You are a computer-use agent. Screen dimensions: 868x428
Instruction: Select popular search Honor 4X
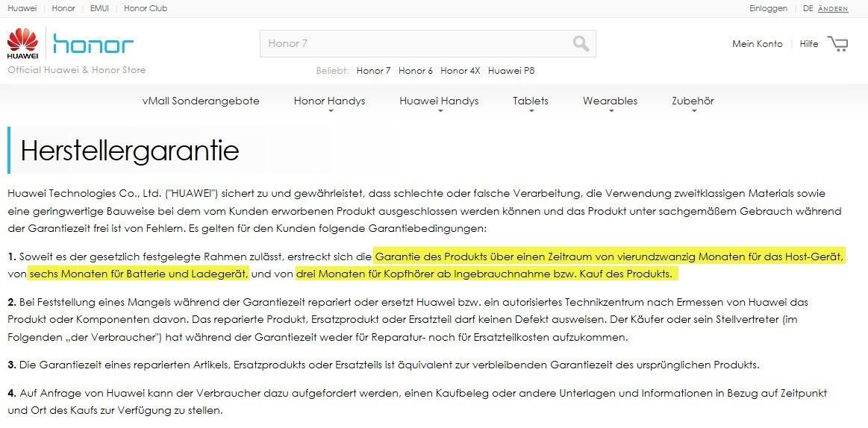coord(460,71)
